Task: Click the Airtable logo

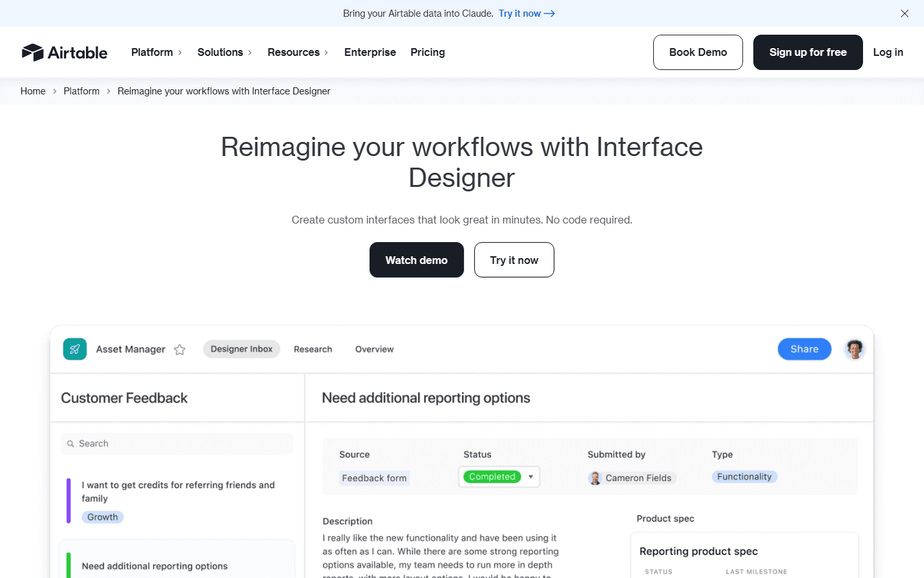Action: [64, 53]
